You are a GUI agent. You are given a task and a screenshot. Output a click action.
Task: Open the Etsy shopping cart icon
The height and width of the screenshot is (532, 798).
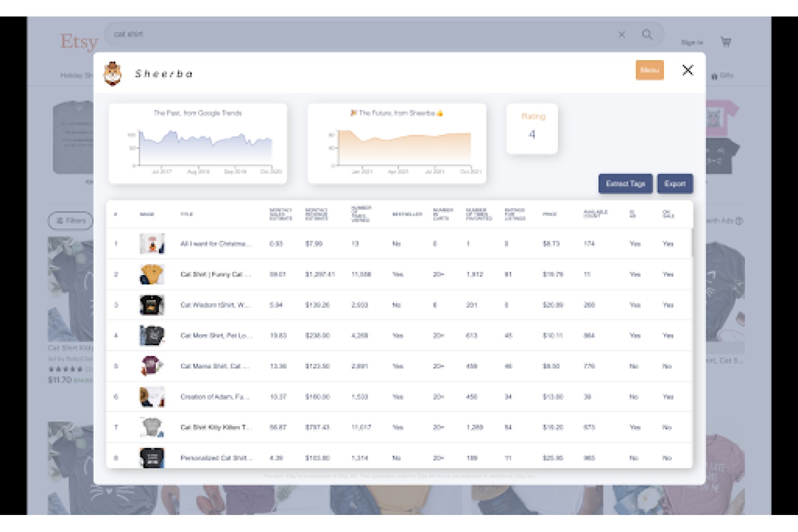click(726, 41)
